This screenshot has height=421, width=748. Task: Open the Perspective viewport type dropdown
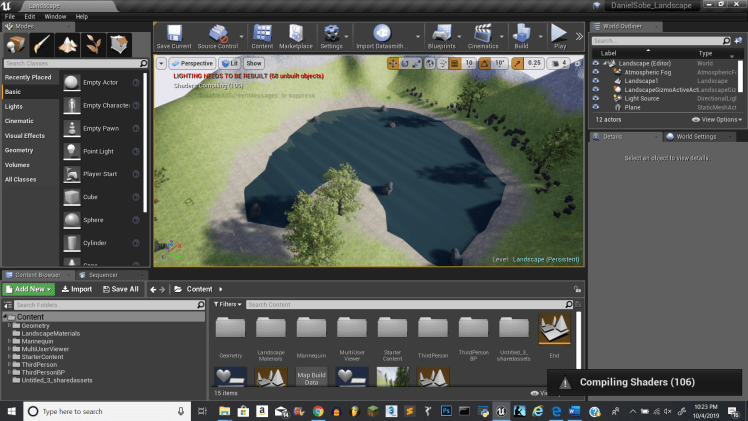pos(191,63)
